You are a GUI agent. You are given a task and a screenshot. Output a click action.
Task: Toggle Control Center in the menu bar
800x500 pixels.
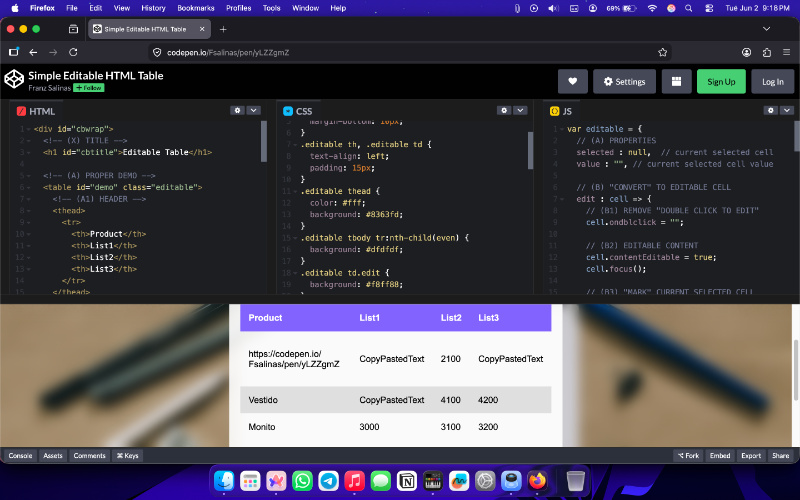pyautogui.click(x=709, y=8)
